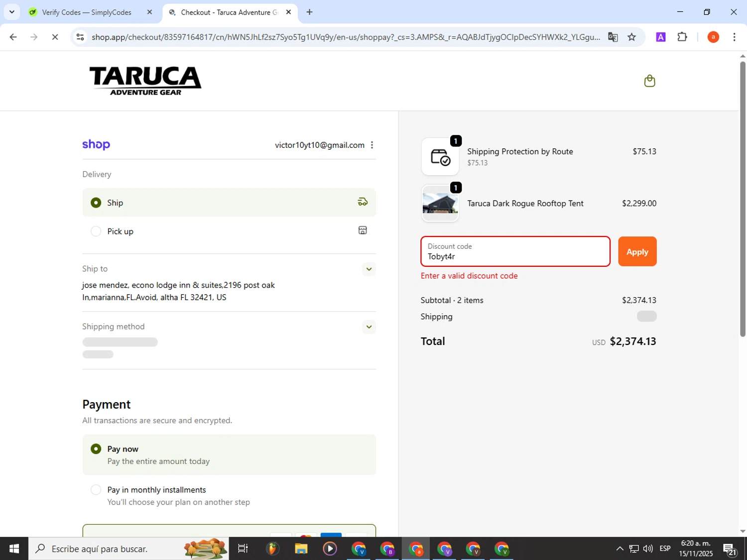The height and width of the screenshot is (560, 747).
Task: Open the Chrome three-dot menu
Action: tap(734, 37)
